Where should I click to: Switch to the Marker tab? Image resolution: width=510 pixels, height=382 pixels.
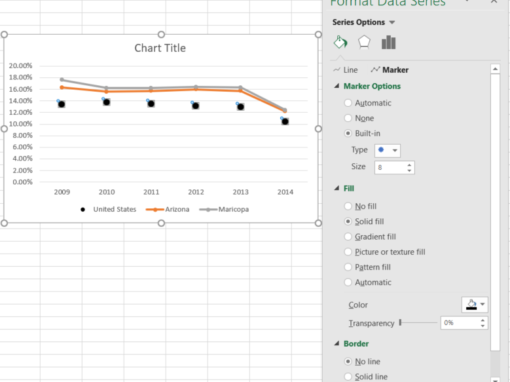[x=389, y=70]
